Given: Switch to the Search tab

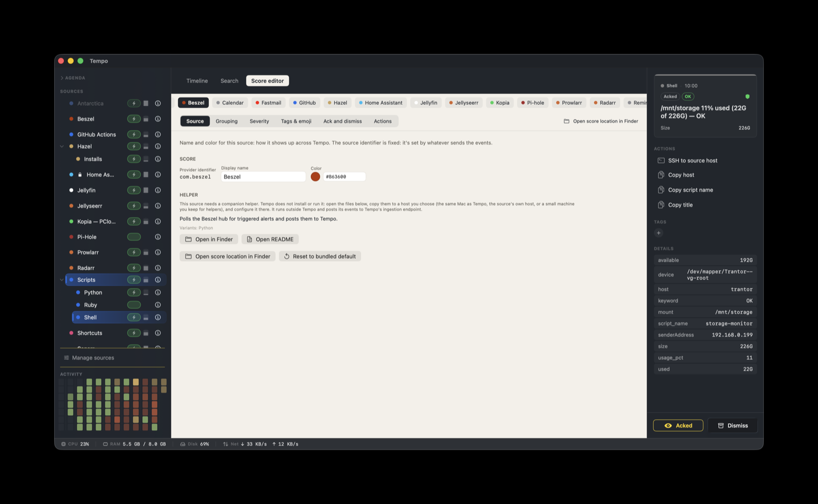Looking at the screenshot, I should point(230,81).
